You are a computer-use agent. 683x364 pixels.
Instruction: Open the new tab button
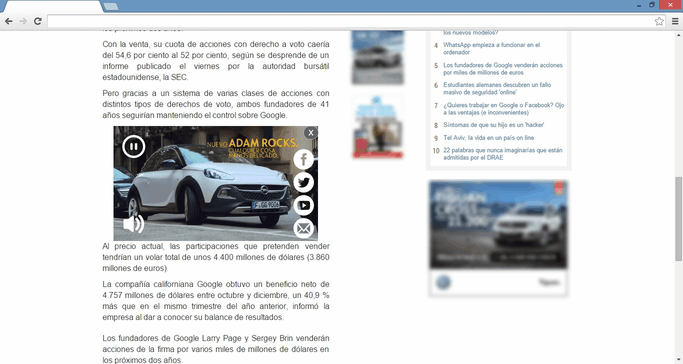coord(111,6)
